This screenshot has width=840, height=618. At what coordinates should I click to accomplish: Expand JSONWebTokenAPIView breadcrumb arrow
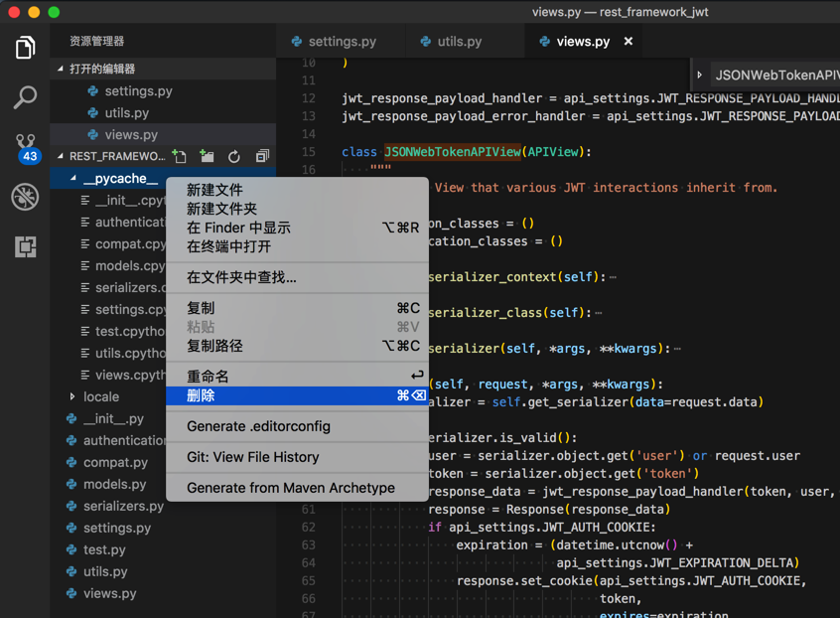(700, 76)
